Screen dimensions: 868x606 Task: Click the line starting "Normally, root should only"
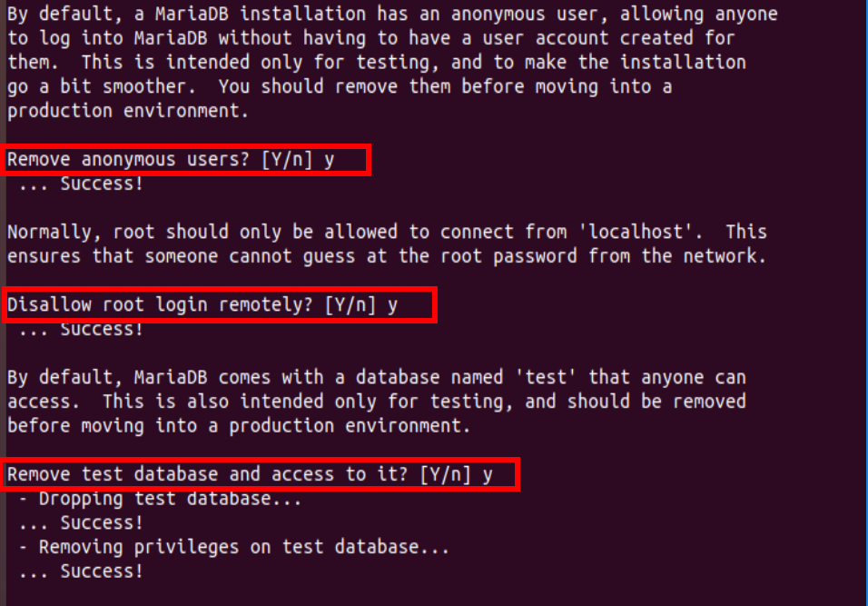[386, 232]
